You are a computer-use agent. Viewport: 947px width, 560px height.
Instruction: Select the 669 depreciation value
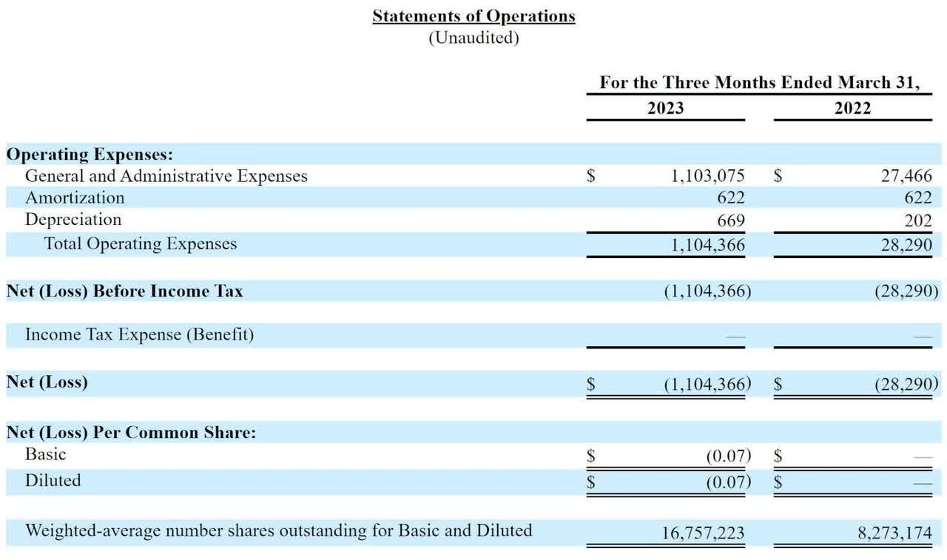pos(730,220)
